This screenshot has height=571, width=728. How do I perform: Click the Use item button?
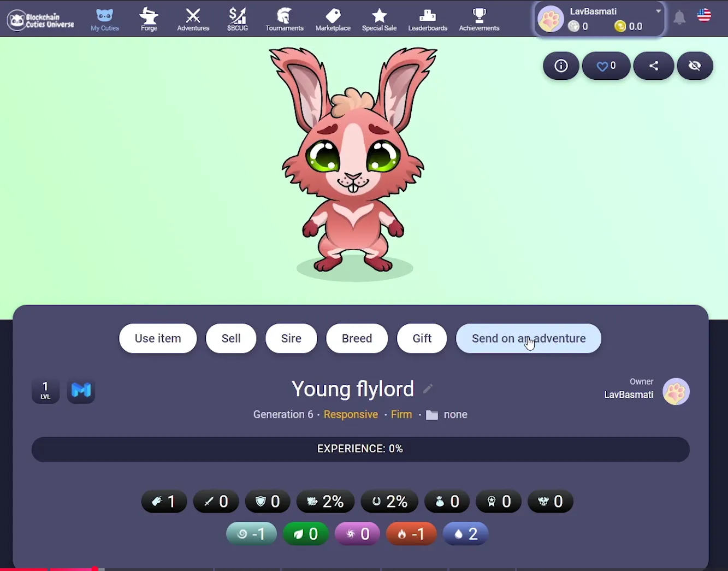158,339
